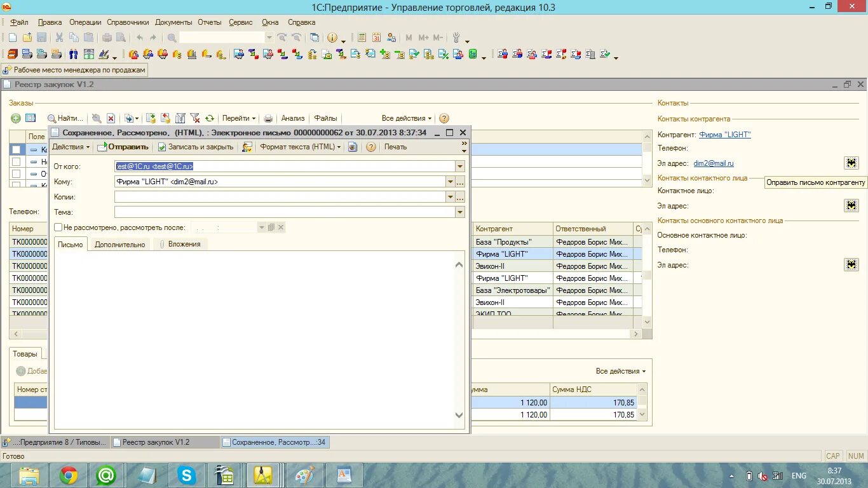Screen dimensions: 868x488
Task: Click the Файлы button in registry toolbar
Action: [325, 118]
